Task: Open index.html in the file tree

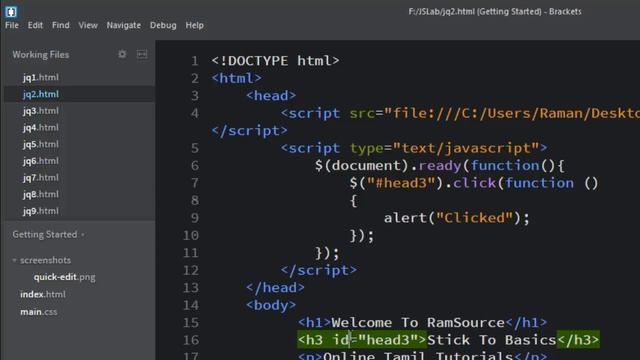Action: (x=43, y=294)
